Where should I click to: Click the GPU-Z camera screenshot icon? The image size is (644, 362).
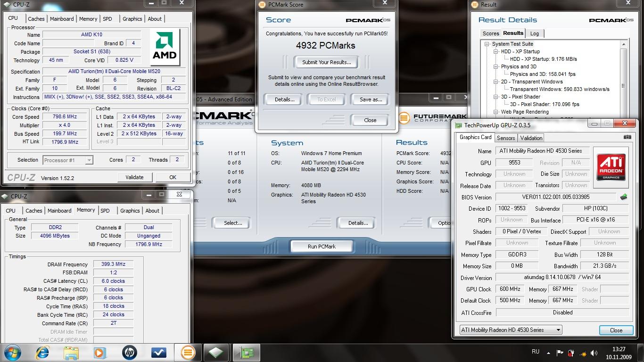click(x=627, y=137)
